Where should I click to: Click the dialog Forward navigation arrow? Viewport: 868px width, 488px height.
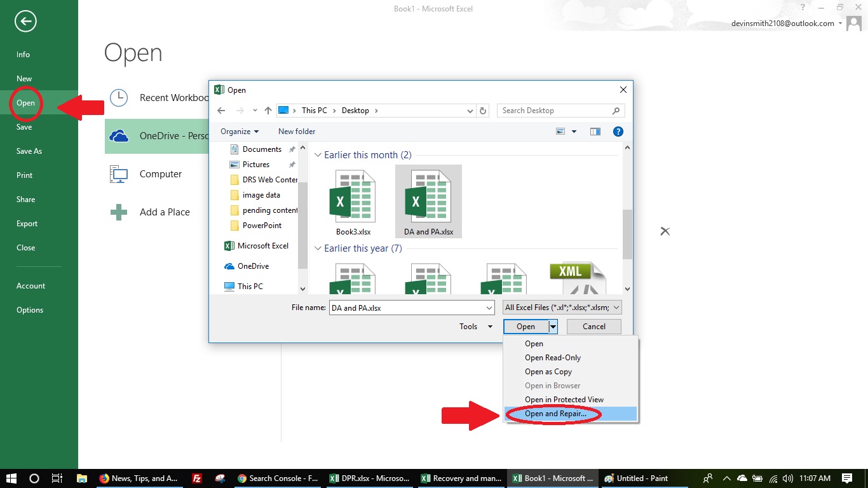pos(240,111)
